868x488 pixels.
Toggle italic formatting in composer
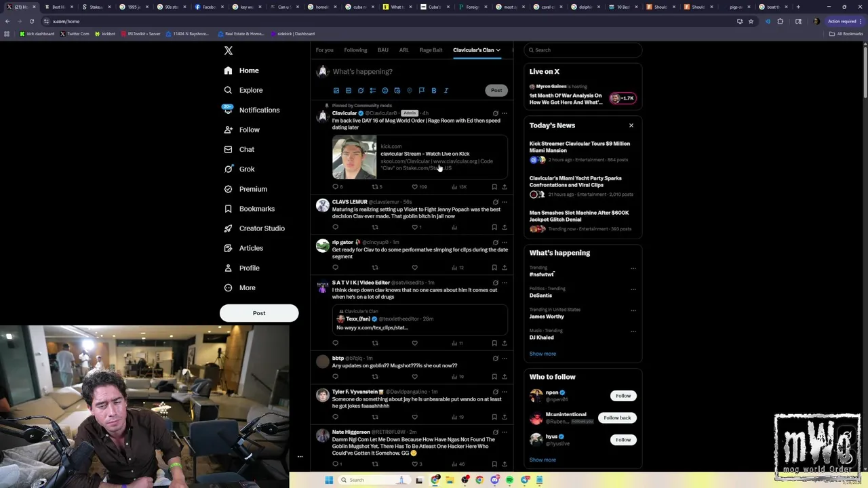click(446, 91)
